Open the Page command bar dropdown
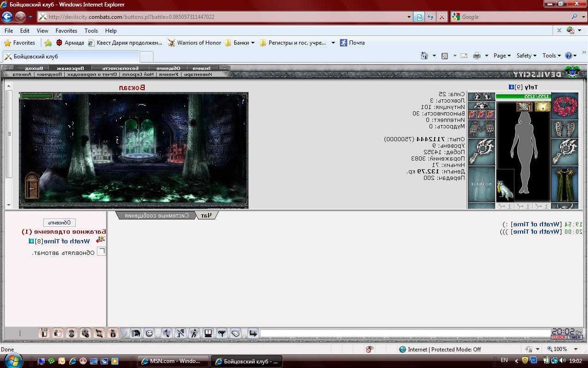Viewport: 588px width, 368px height. [x=502, y=56]
